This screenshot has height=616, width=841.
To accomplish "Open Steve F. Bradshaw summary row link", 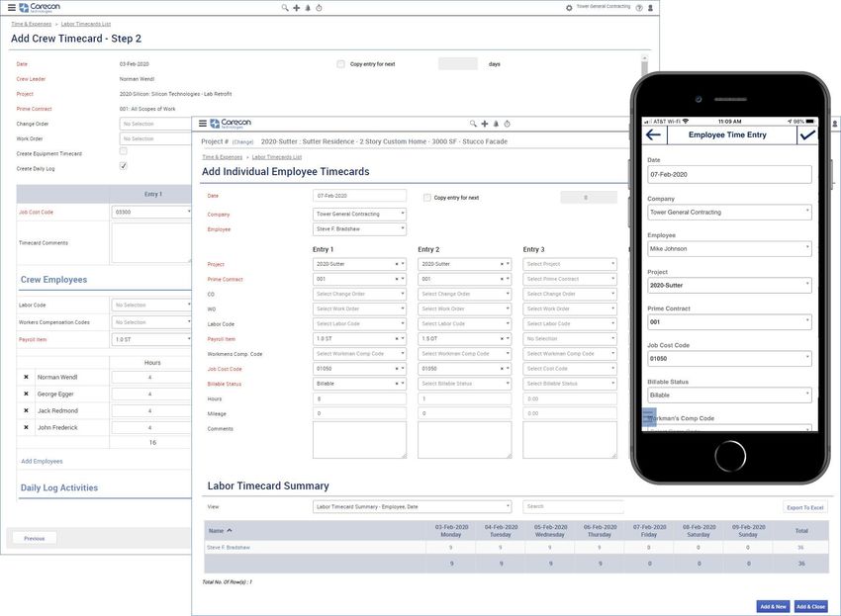I will [x=229, y=548].
